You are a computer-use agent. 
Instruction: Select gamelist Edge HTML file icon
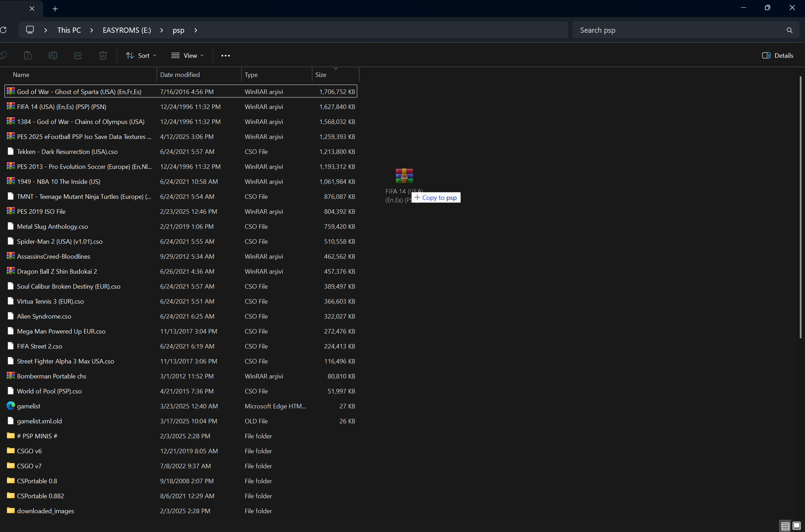click(11, 406)
